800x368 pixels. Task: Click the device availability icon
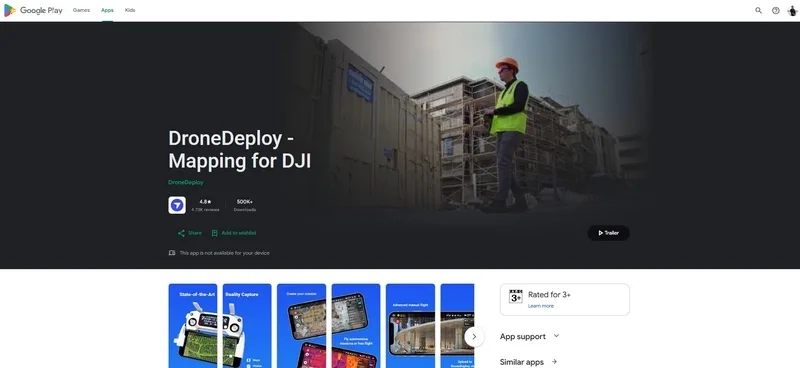172,253
